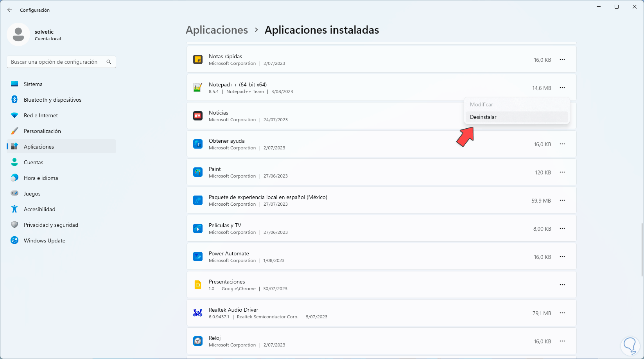Open the Sistema settings section
Viewport: 644px width, 359px height.
(x=61, y=84)
